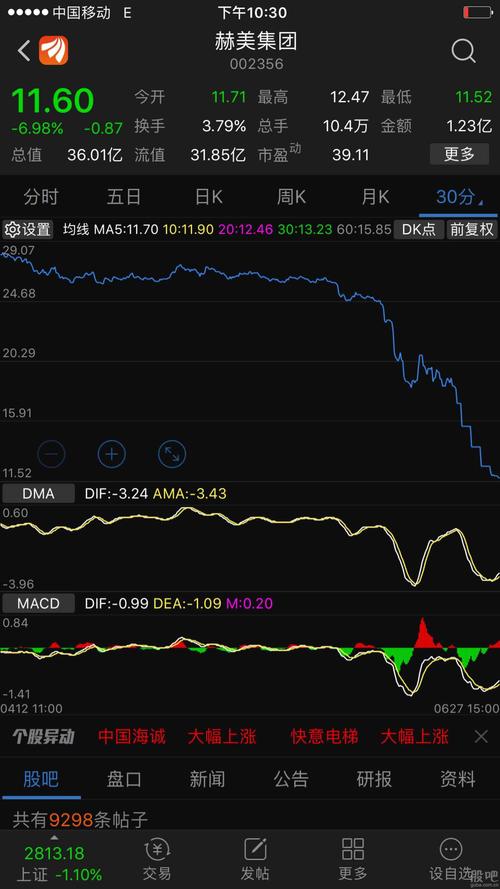500x889 pixels.
Task: Tap the 更多 quote details button
Action: pyautogui.click(x=459, y=154)
